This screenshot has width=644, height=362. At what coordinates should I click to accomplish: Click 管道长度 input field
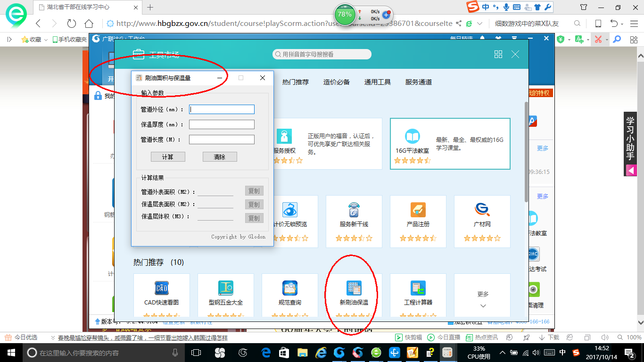pos(222,140)
